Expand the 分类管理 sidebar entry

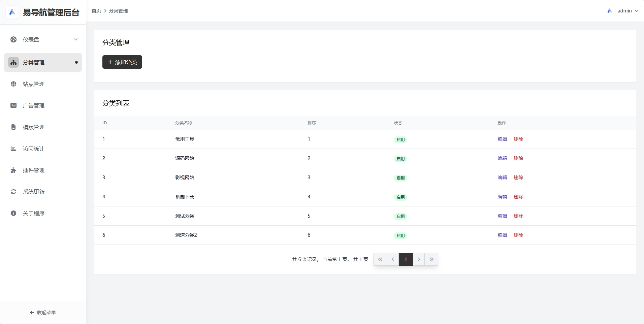click(x=34, y=62)
